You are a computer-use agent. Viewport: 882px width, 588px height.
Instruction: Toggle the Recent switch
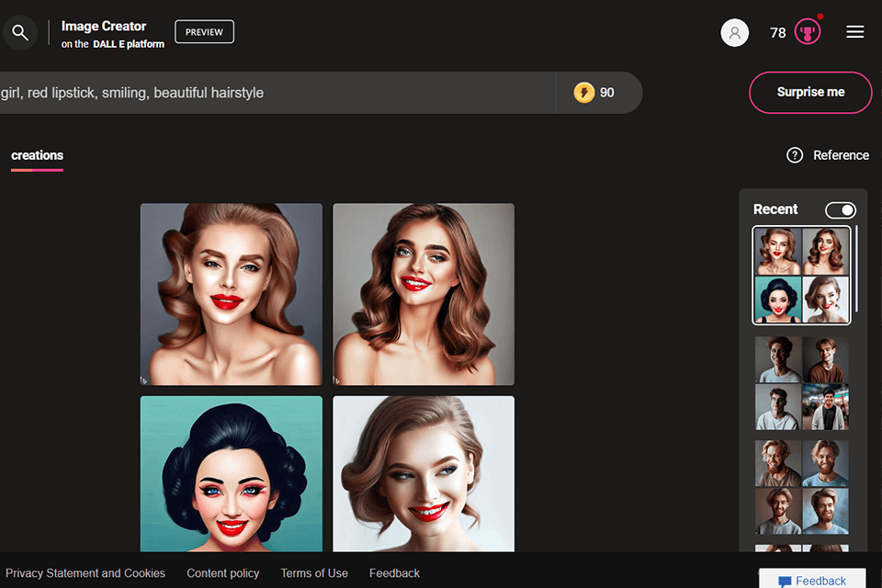pos(840,209)
